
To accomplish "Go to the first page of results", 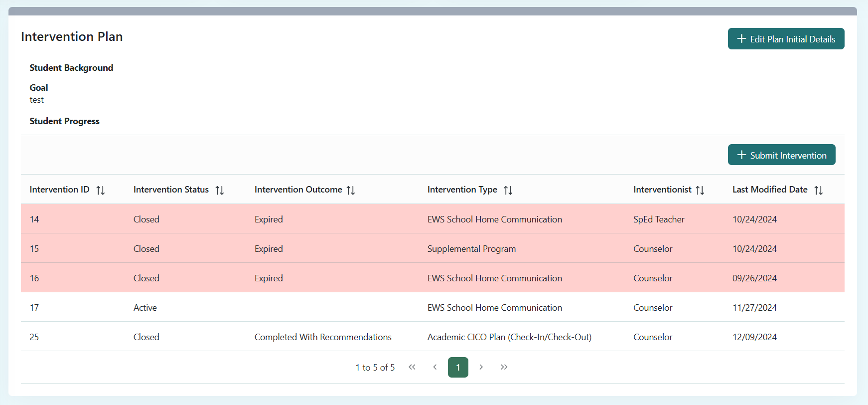I will pos(412,367).
